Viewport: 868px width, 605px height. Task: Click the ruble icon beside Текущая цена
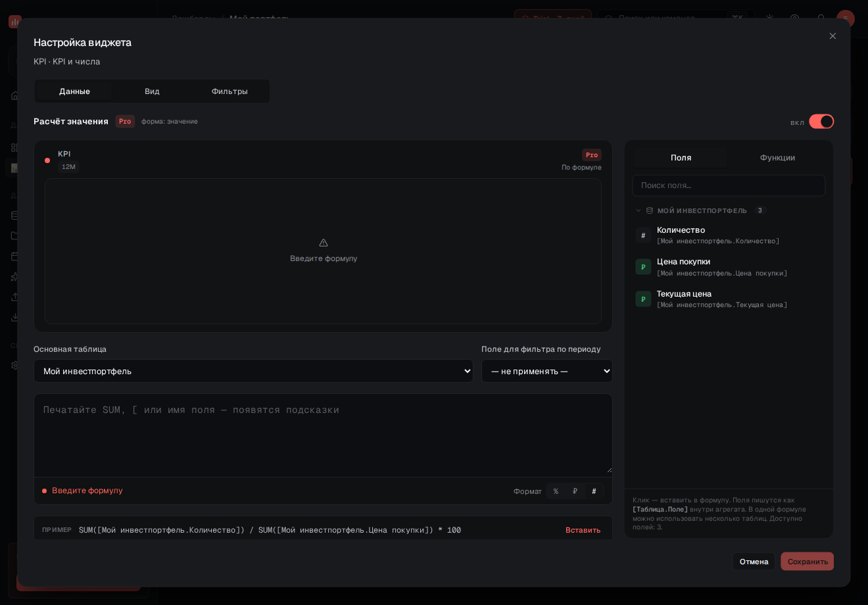[643, 299]
